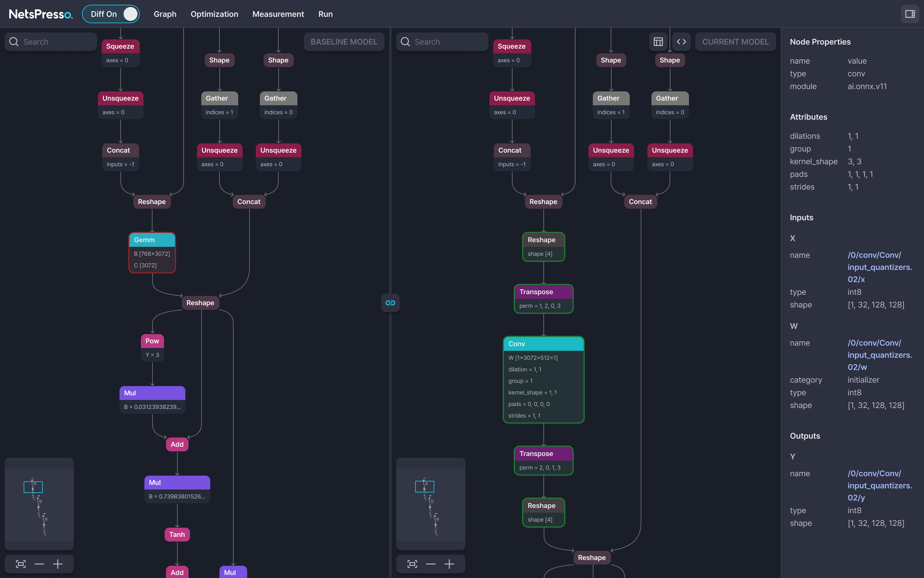Zoom in on the baseline minimap
This screenshot has height=578, width=924.
pos(58,564)
